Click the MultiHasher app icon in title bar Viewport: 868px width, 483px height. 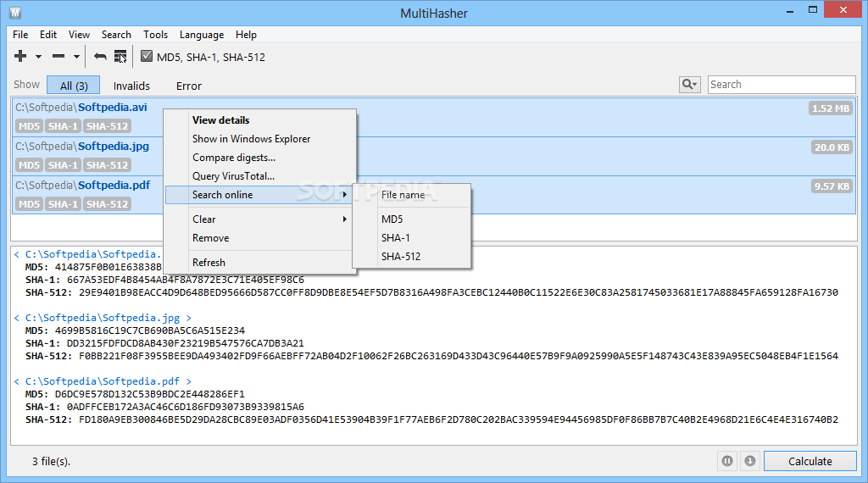pos(15,12)
